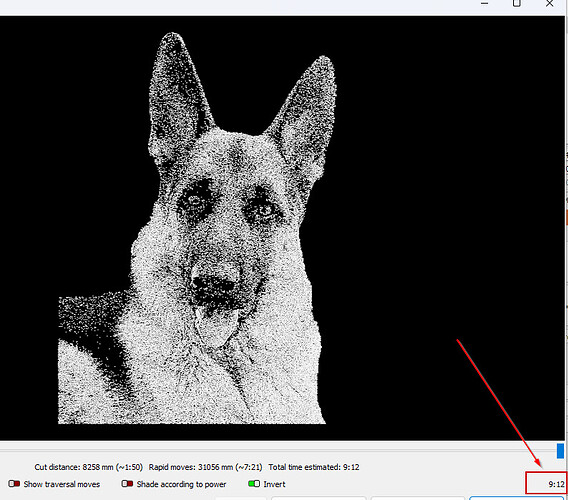Click the Rapid moves 31056 mm readout
The width and height of the screenshot is (568, 500).
coord(205,467)
